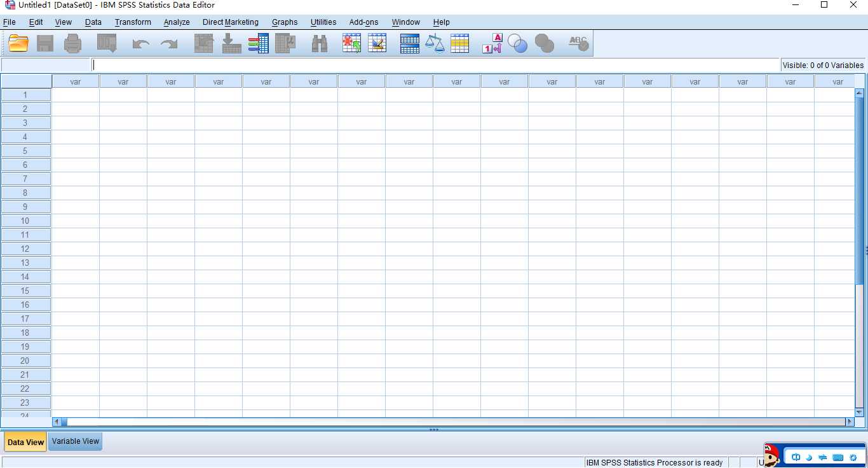Click the Insert Variable icon
The image size is (868, 468).
[377, 43]
